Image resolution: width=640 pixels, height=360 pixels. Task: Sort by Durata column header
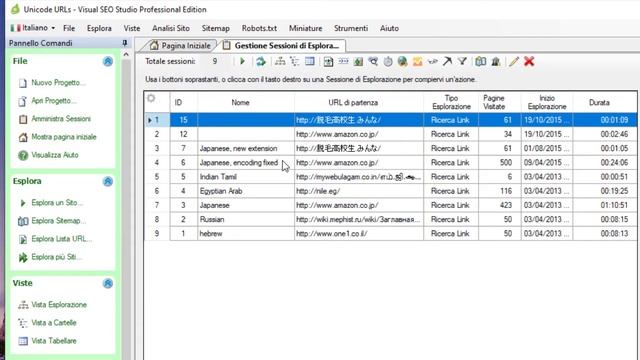pyautogui.click(x=605, y=102)
